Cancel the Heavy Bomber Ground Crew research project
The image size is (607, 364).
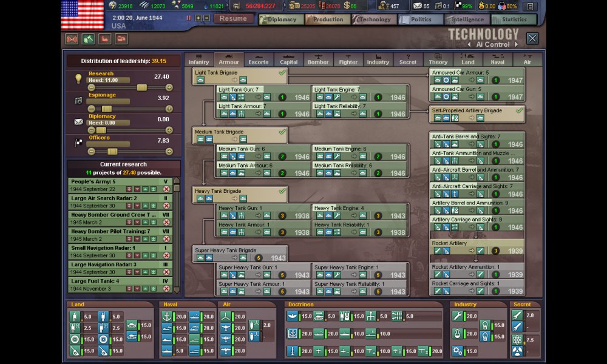(x=166, y=223)
